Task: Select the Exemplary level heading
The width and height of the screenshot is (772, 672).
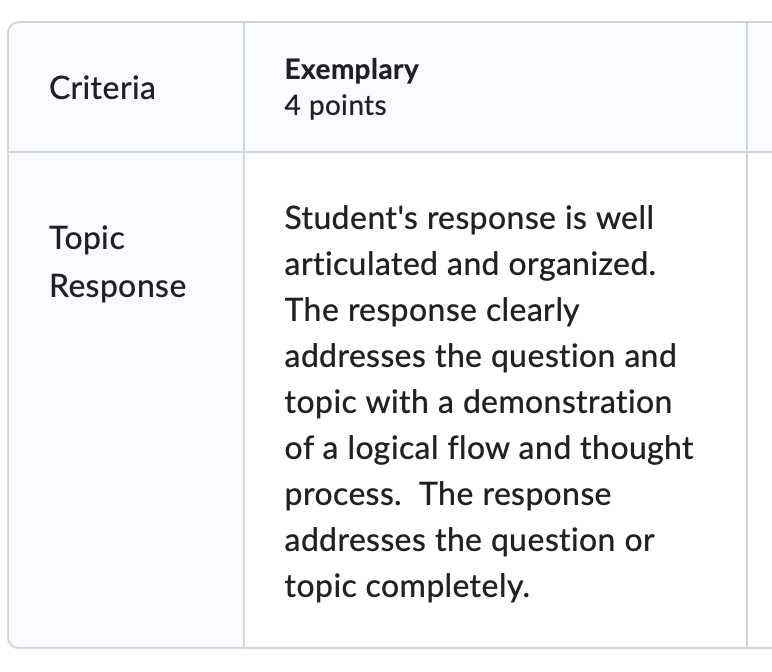Action: [x=352, y=69]
